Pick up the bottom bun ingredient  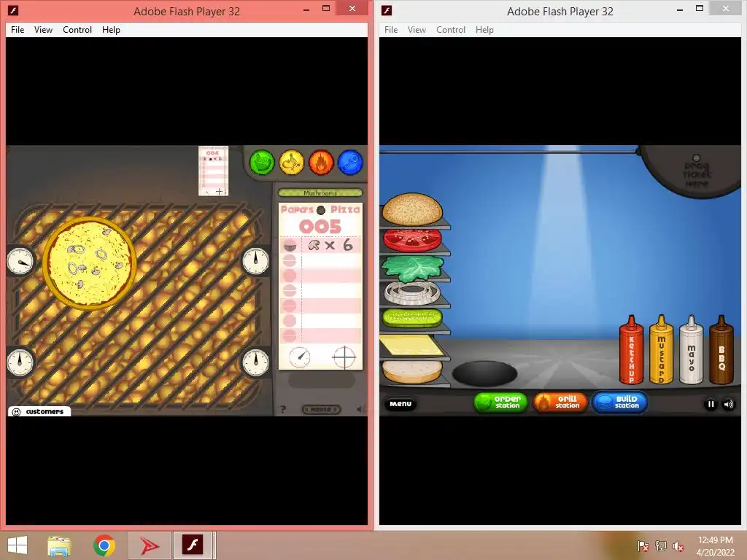(x=413, y=371)
